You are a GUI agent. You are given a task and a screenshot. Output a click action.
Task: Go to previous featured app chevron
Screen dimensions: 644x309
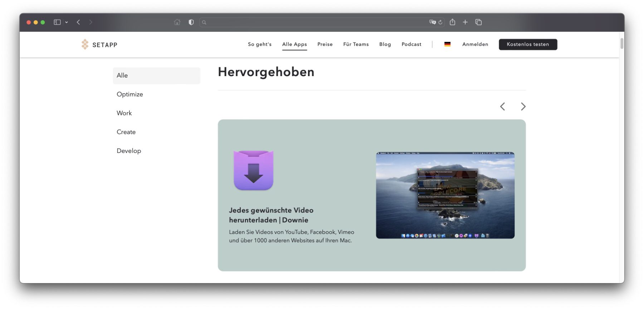click(503, 106)
